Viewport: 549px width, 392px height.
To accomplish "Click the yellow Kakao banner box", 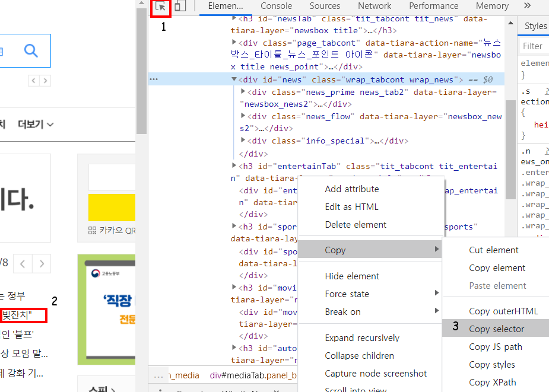I will tap(112, 208).
